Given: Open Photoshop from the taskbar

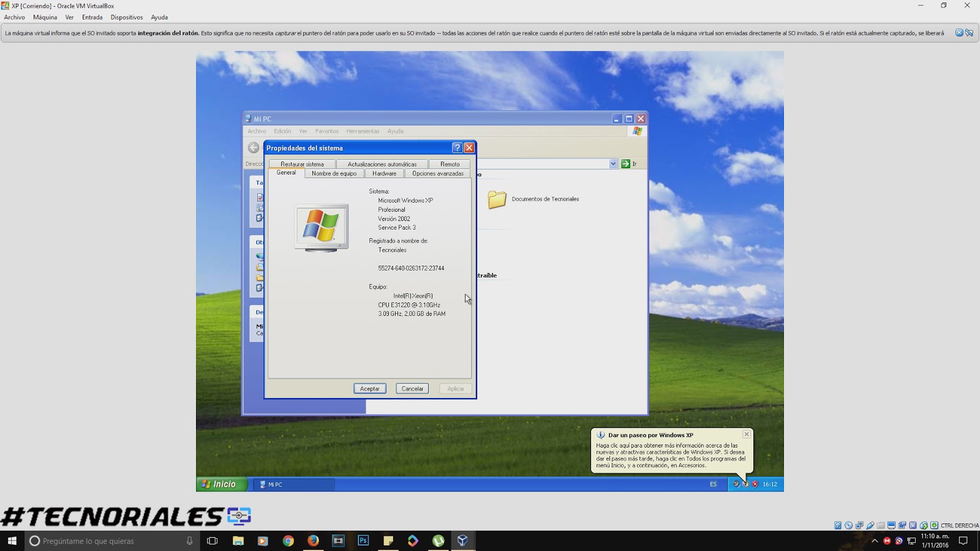Looking at the screenshot, I should tap(363, 541).
